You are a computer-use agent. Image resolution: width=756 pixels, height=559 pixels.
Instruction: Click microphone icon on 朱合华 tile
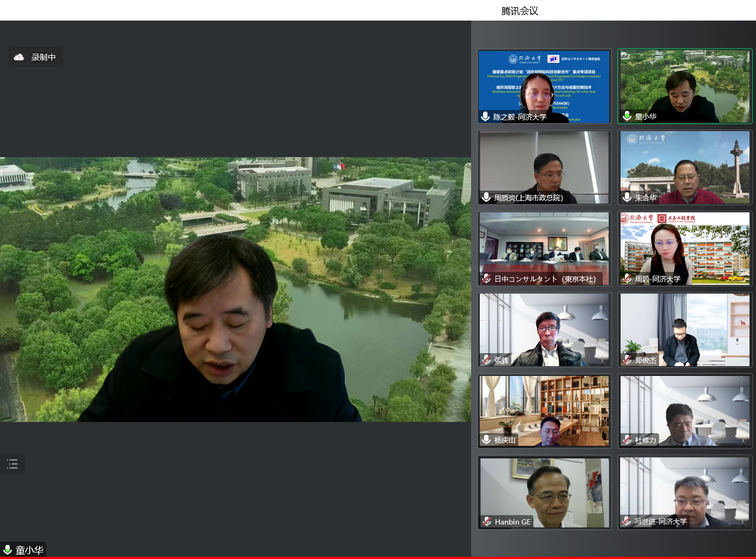627,198
